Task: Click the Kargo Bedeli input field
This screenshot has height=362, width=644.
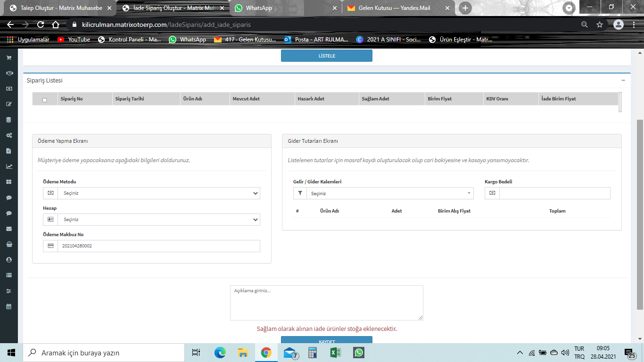Action: [554, 193]
